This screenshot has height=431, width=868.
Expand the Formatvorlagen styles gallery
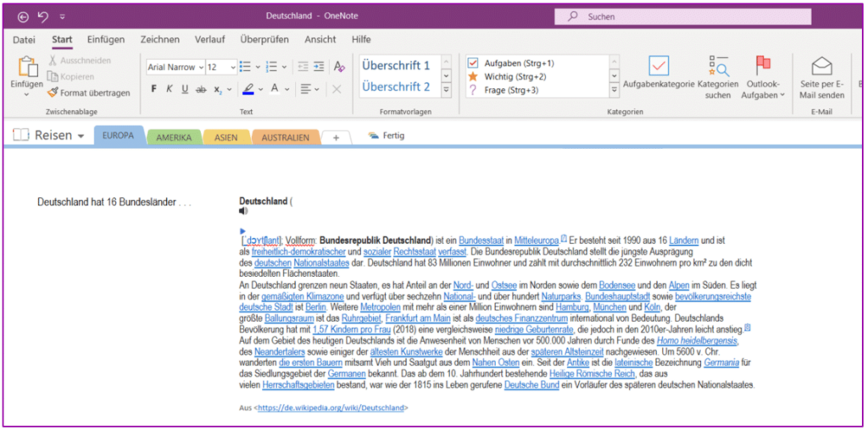pos(448,89)
